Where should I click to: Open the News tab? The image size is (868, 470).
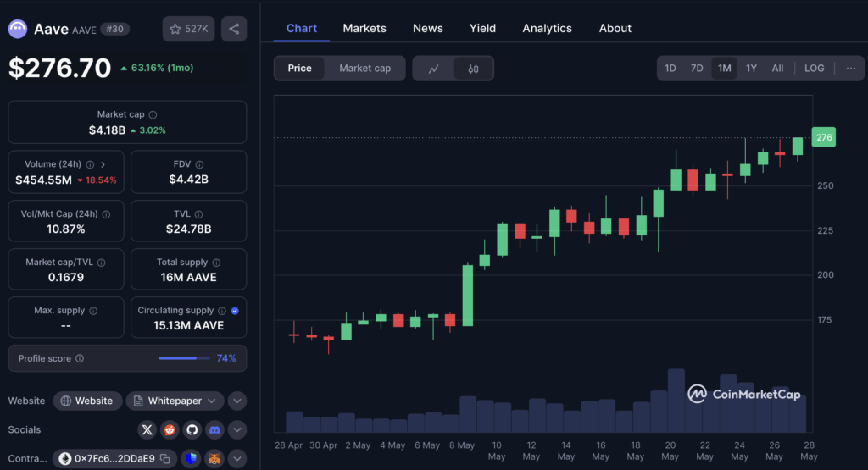pyautogui.click(x=428, y=28)
